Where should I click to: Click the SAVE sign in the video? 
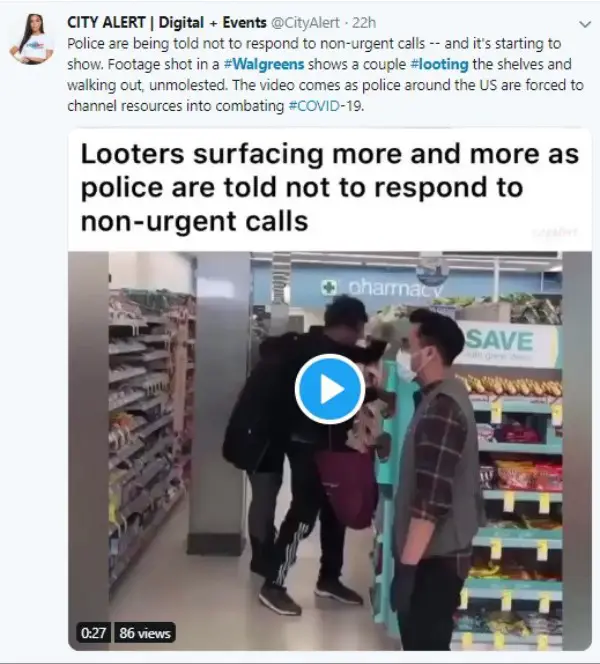coord(501,340)
